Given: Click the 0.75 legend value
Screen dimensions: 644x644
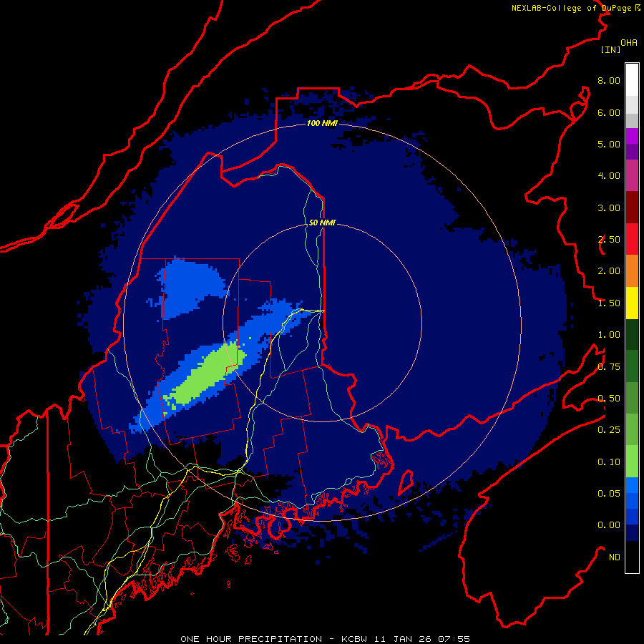Looking at the screenshot, I should (609, 367).
